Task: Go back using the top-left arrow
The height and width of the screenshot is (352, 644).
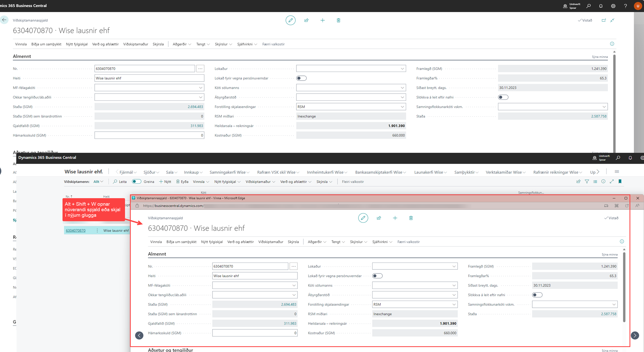Action: (4, 20)
